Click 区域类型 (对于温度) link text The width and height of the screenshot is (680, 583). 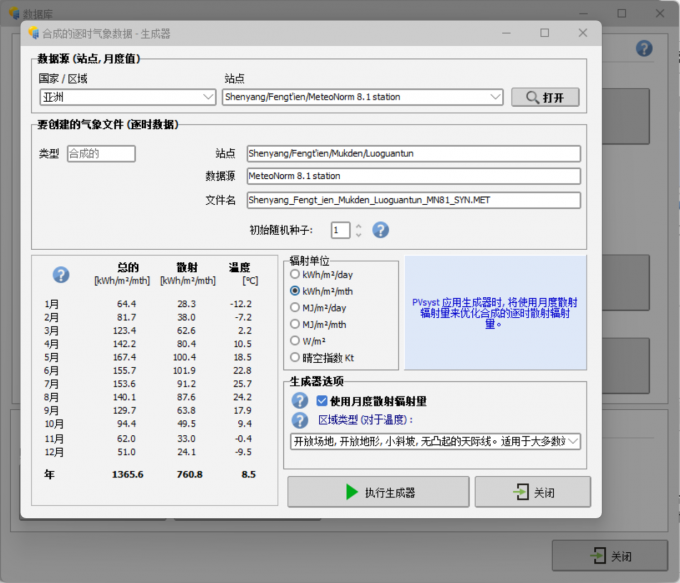pyautogui.click(x=366, y=420)
